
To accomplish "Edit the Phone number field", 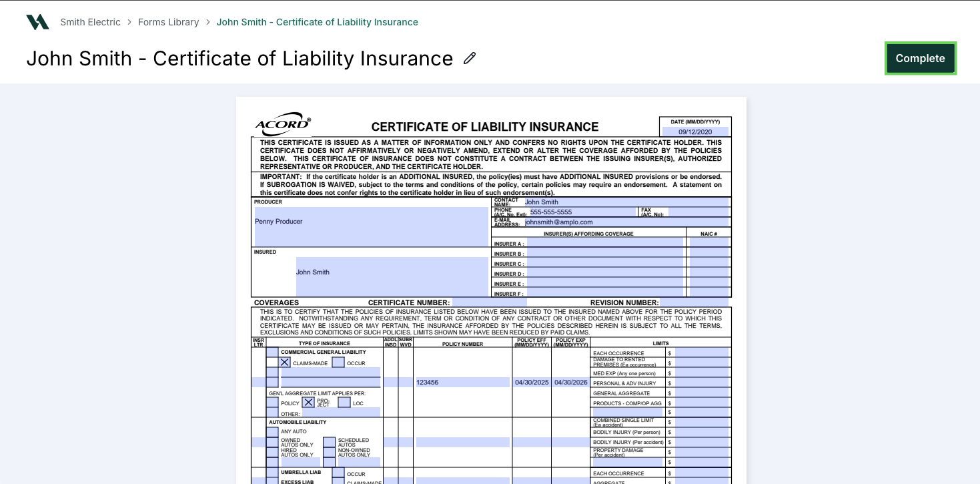I will tap(582, 212).
